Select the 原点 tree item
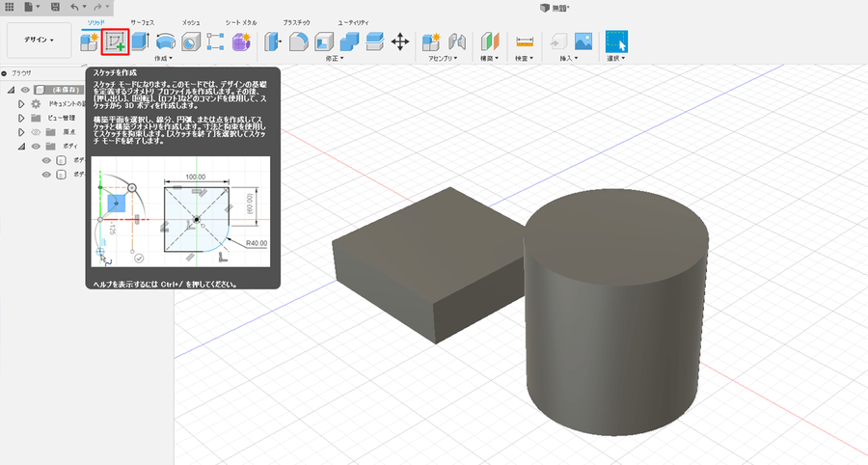Viewport: 868px width, 465px height. [69, 132]
